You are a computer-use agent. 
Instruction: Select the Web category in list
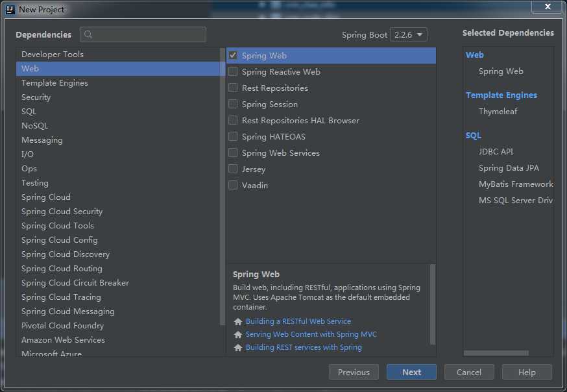coord(118,68)
